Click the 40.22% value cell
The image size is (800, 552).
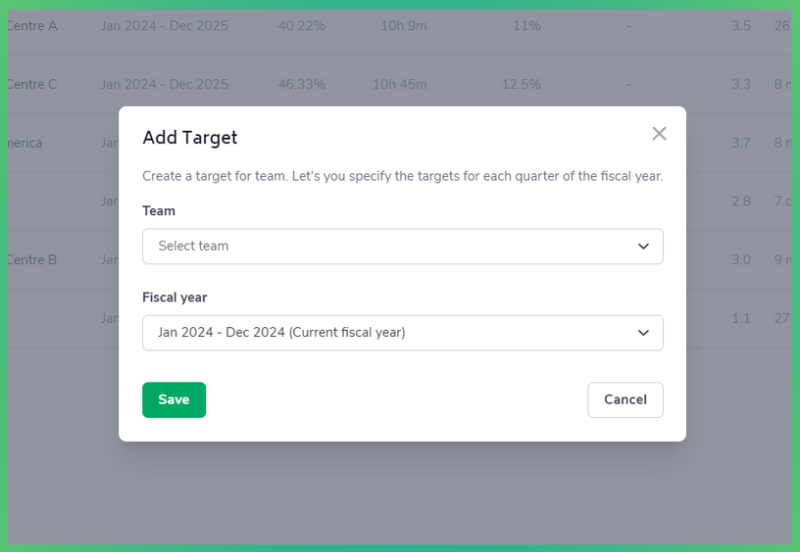point(301,26)
